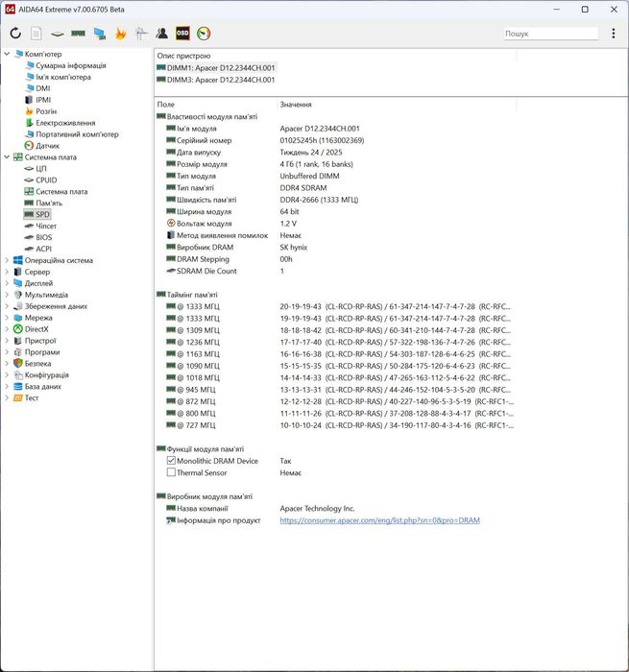This screenshot has width=629, height=672.
Task: Toggle the Thermal Sensor checkbox
Action: click(x=171, y=472)
